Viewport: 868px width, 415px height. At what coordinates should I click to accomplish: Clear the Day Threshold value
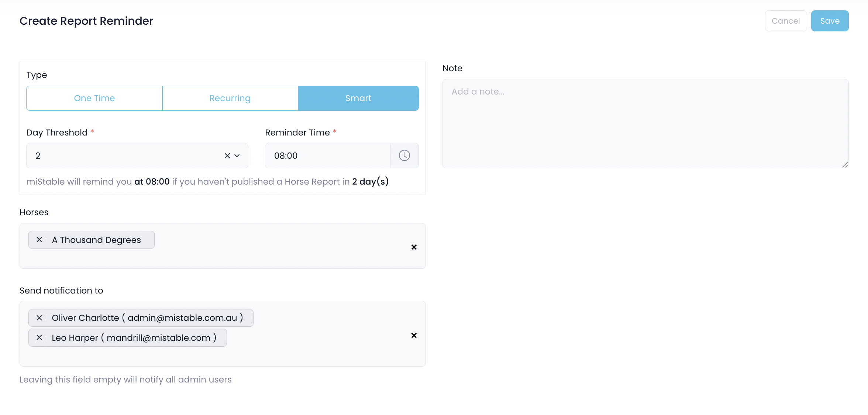[x=227, y=156]
